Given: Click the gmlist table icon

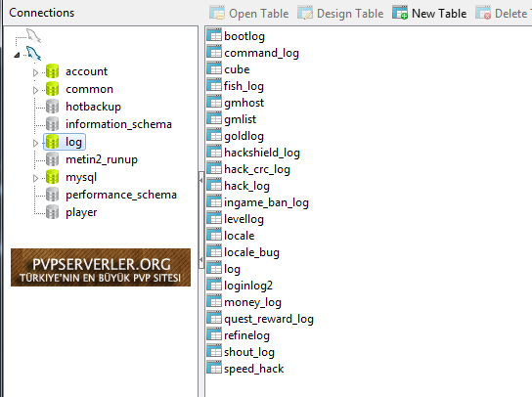Looking at the screenshot, I should [x=214, y=118].
